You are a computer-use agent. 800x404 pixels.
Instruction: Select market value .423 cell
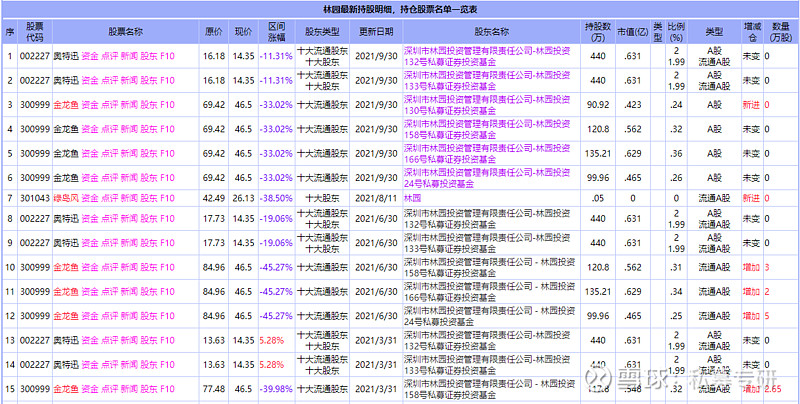(x=632, y=105)
